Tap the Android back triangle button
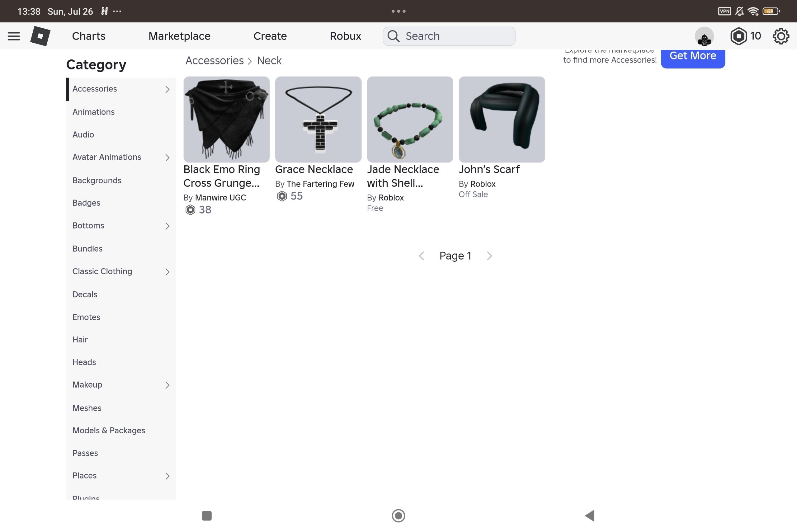The width and height of the screenshot is (797, 532). click(590, 516)
